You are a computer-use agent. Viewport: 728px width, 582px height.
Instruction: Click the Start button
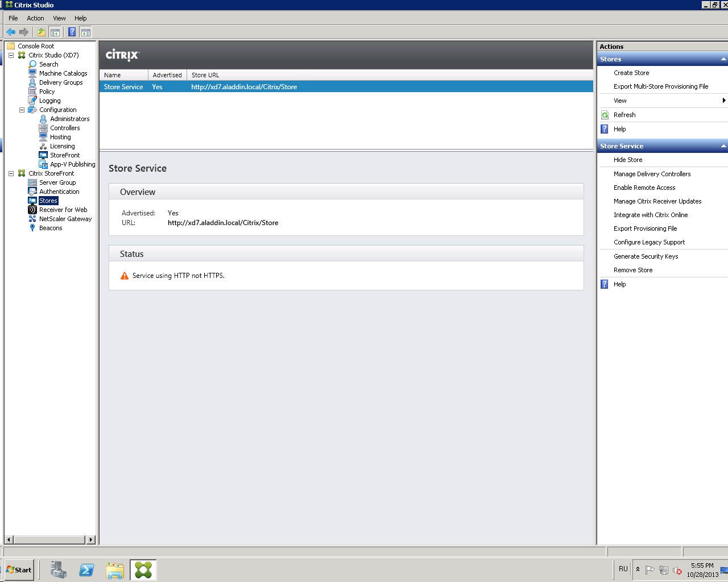19,569
